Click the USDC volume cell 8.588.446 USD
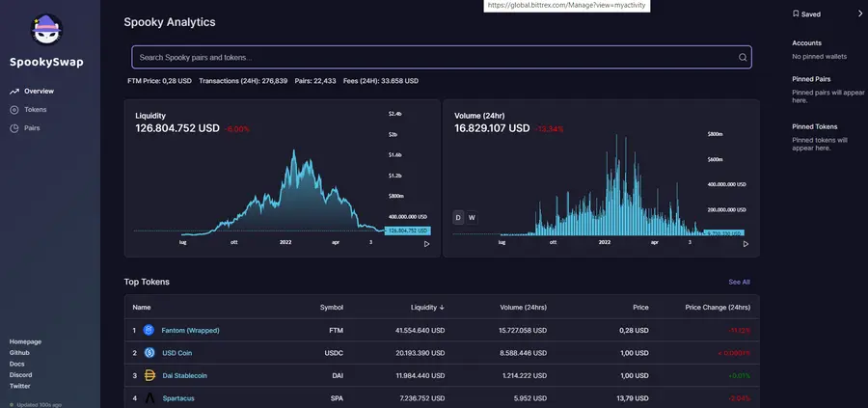Image resolution: width=868 pixels, height=408 pixels. (x=523, y=353)
